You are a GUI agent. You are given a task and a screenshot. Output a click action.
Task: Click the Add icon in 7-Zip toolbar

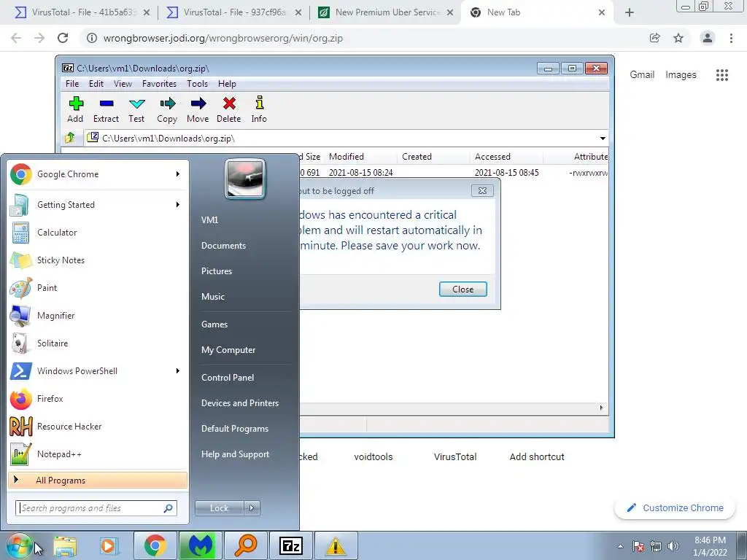tap(76, 104)
